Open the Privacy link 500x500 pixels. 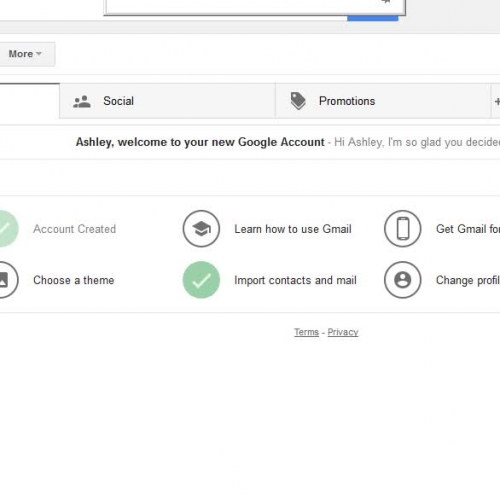coord(343,332)
